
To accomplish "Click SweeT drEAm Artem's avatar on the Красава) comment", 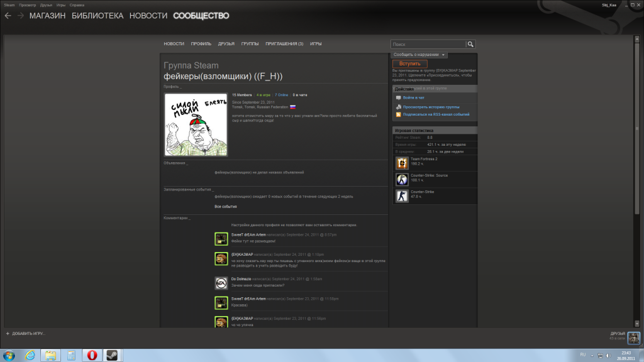I will point(221,303).
